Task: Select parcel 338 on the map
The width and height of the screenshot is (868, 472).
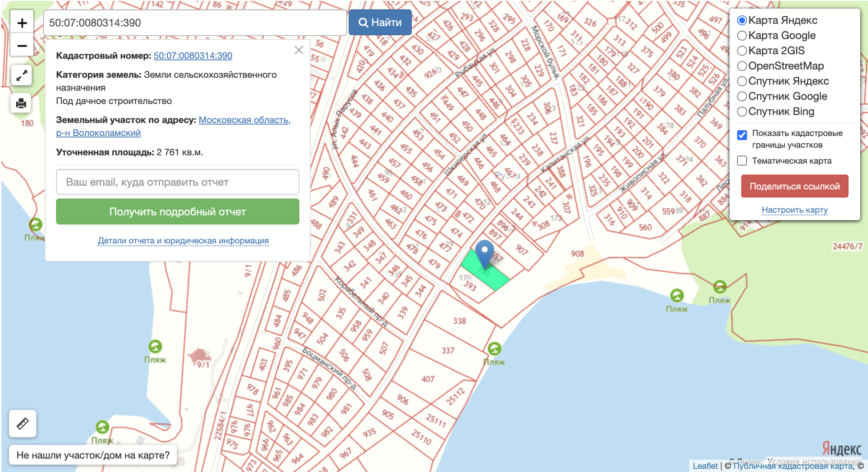Action: tap(460, 321)
